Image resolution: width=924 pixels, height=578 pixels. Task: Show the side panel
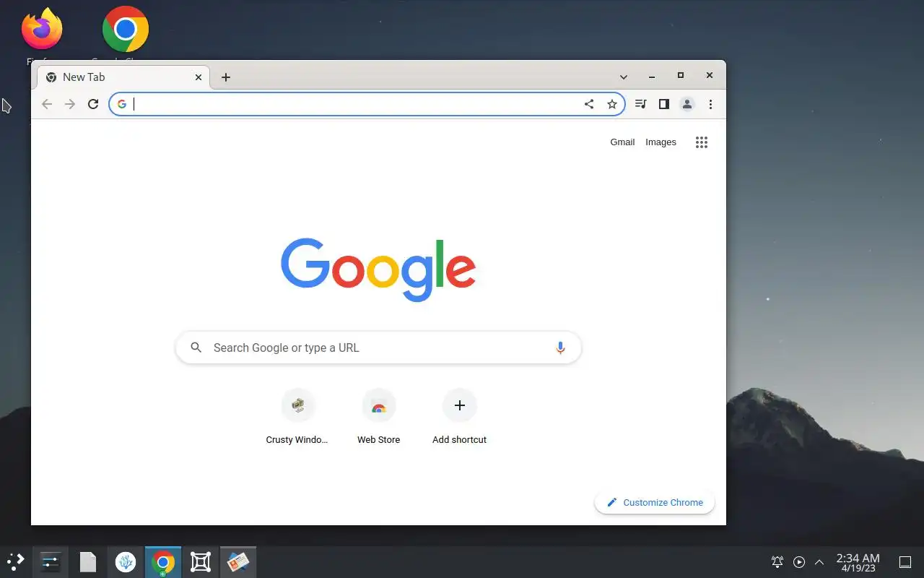(664, 104)
